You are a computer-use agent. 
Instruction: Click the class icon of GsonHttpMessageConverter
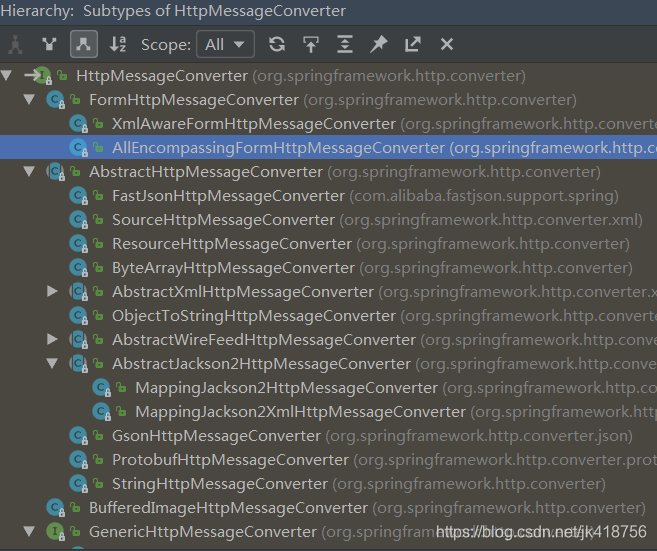(x=78, y=436)
